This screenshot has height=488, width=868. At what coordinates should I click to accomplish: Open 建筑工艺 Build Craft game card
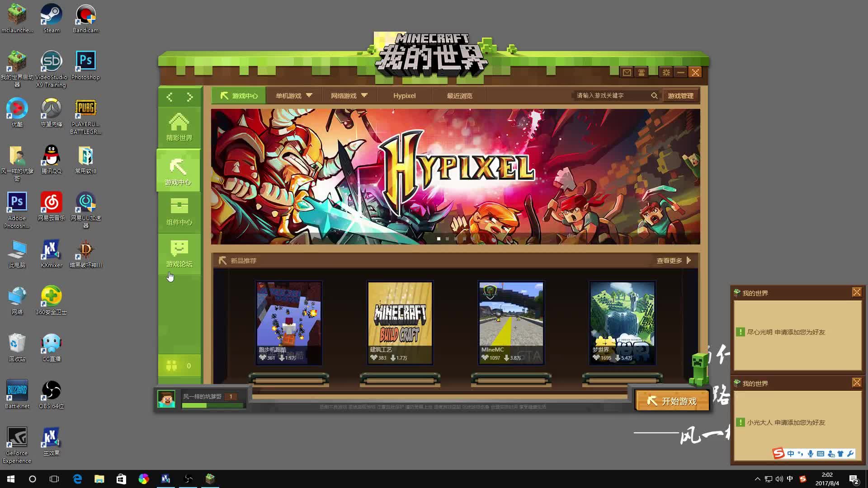[x=400, y=323]
